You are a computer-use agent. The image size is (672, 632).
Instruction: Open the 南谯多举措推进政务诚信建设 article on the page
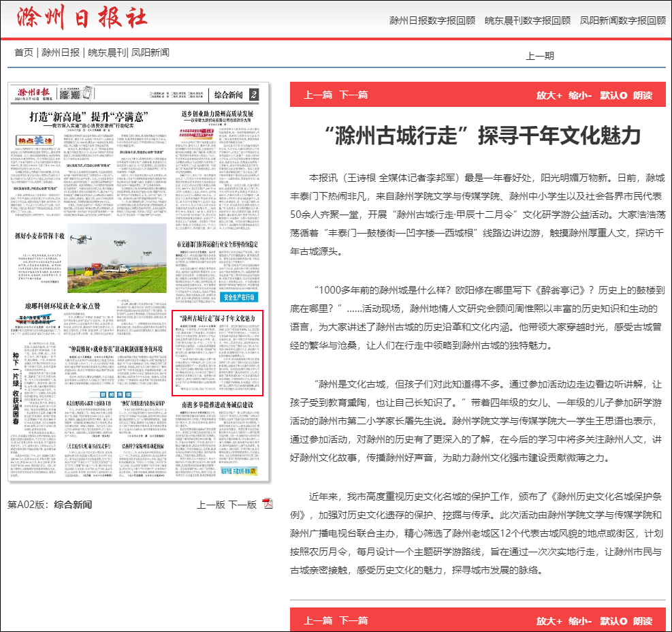(217, 405)
